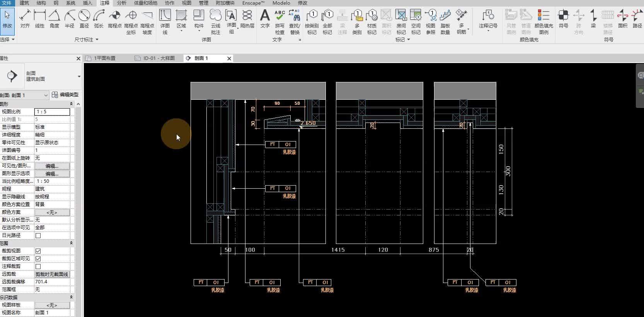Screen dimensions: 644x317
Task: Click the 详图组 detail group tool
Action: click(x=231, y=22)
